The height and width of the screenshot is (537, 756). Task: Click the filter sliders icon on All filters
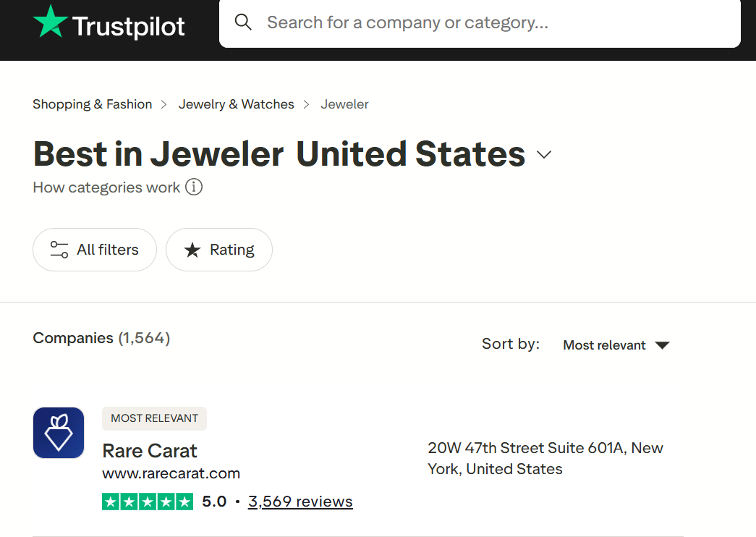click(x=59, y=249)
